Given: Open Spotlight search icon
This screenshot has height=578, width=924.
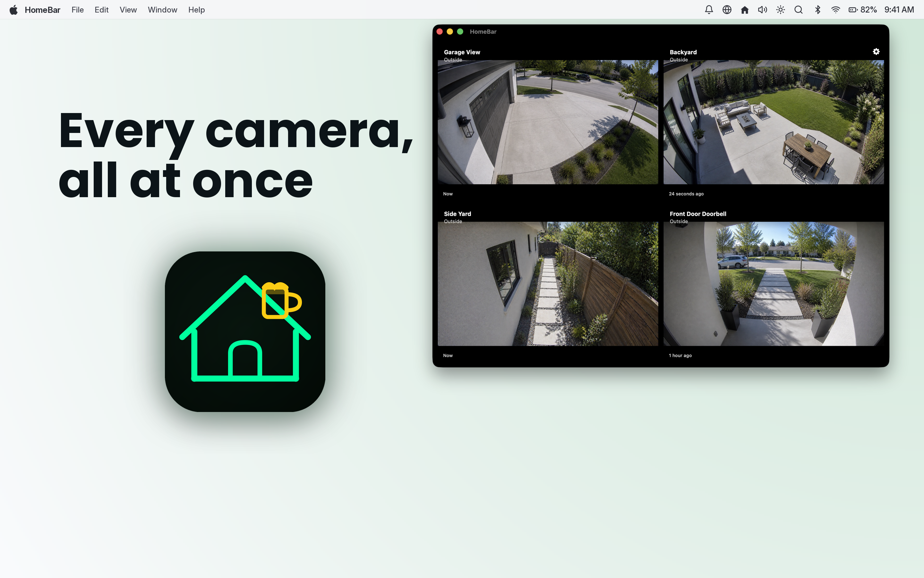Looking at the screenshot, I should (798, 10).
